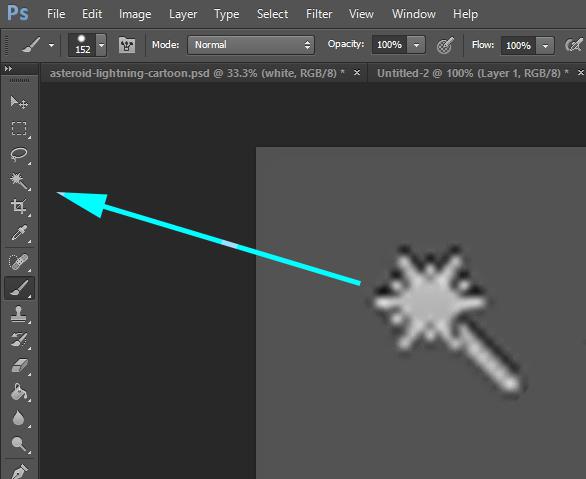Select the Eyedropper tool
The width and height of the screenshot is (586, 479).
[x=19, y=233]
